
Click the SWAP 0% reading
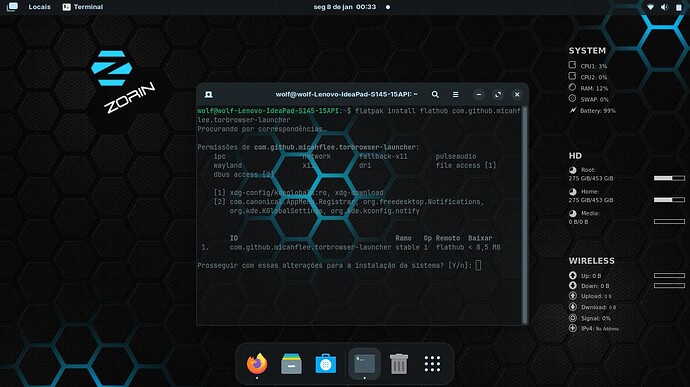(x=594, y=100)
